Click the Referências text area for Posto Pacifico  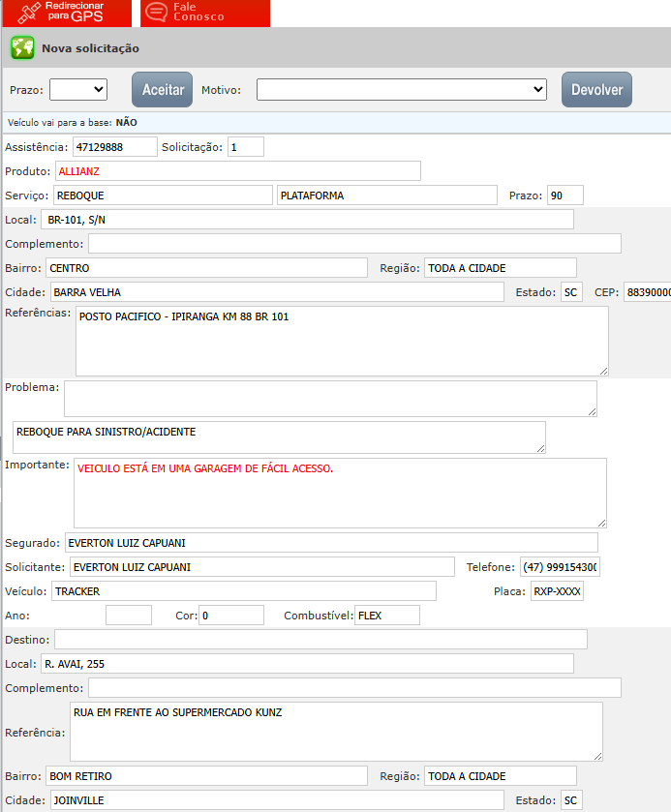click(x=342, y=341)
